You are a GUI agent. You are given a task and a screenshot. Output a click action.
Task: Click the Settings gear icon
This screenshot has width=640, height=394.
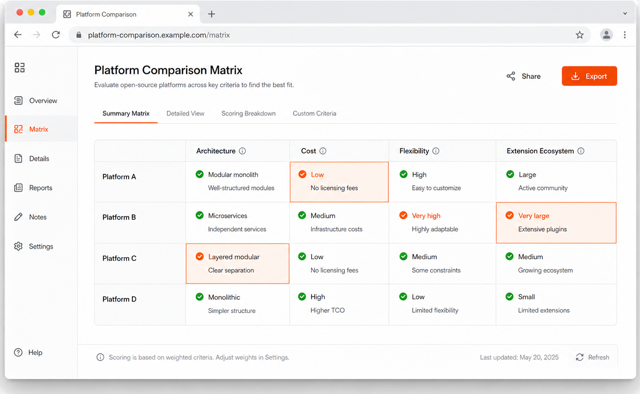18,246
